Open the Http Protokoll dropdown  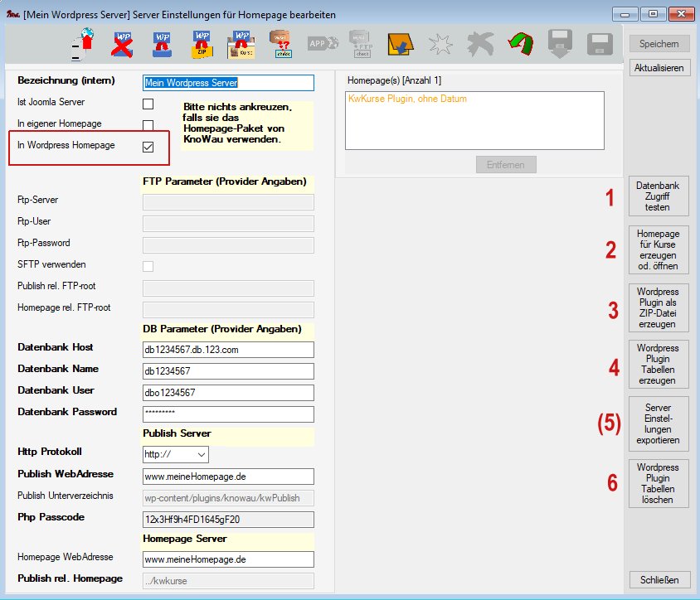coord(176,454)
